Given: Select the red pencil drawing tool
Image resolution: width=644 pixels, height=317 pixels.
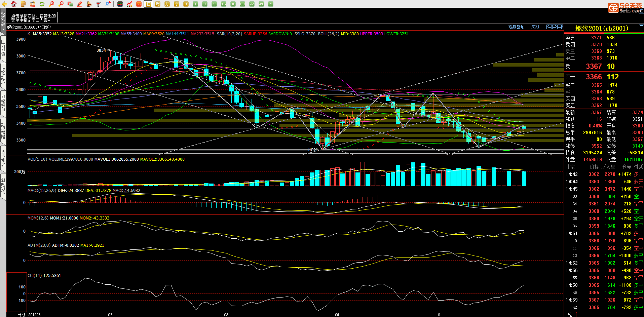Looking at the screenshot, I should point(80,4).
